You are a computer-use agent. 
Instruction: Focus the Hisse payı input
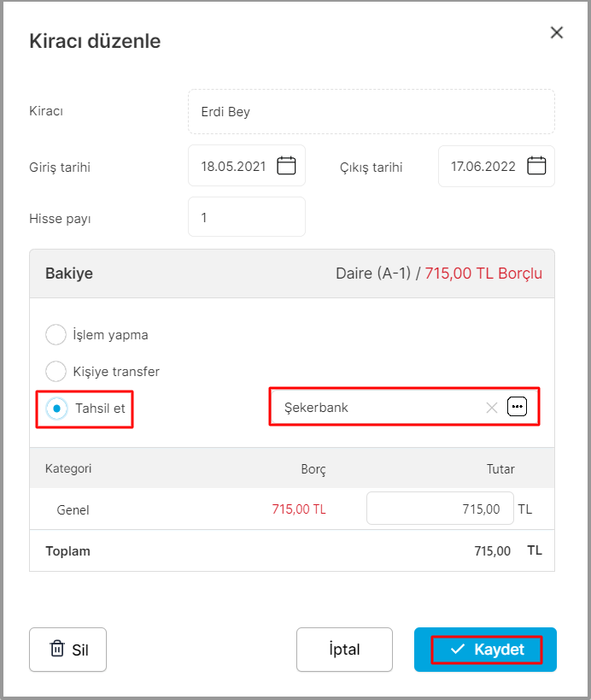[247, 217]
